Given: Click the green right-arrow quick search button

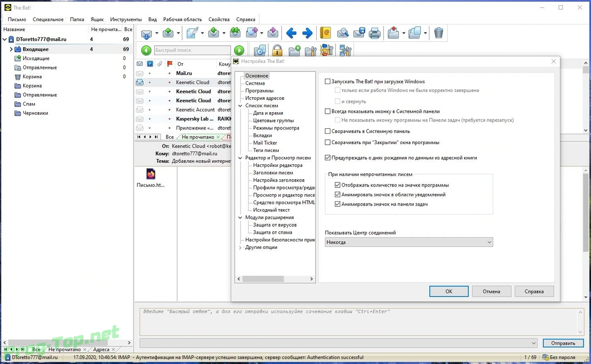Looking at the screenshot, I should coord(239,50).
